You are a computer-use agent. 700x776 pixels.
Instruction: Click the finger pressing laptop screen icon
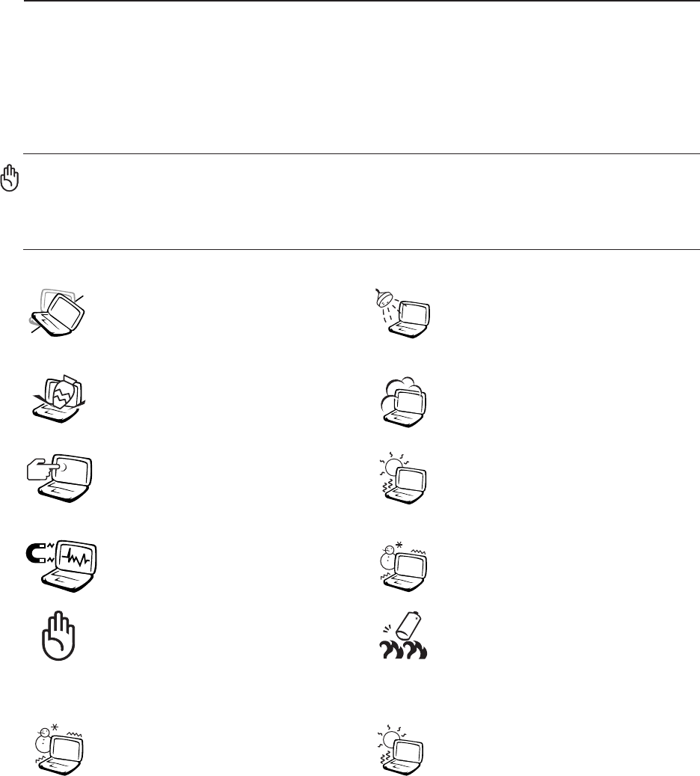[59, 478]
